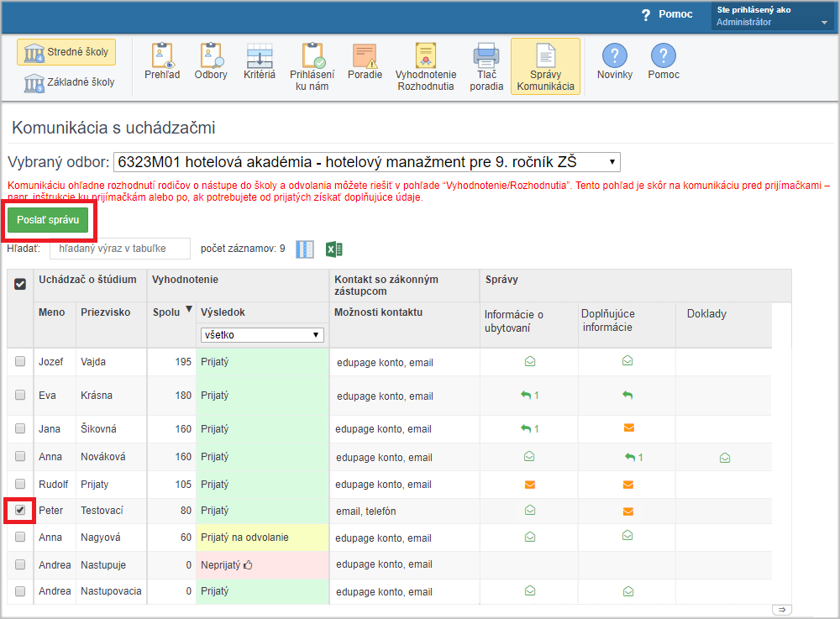Uncheck the box for Peter Testovací
Viewport: 840px width, 619px height.
coord(20,510)
